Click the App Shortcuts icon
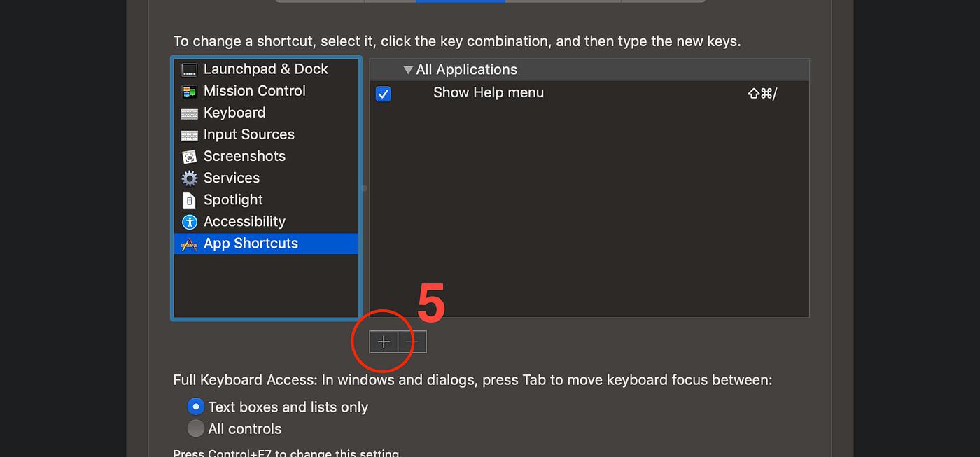 click(189, 244)
